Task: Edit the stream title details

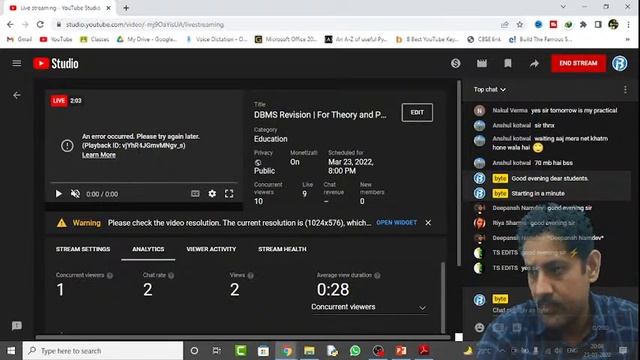Action: (x=417, y=112)
